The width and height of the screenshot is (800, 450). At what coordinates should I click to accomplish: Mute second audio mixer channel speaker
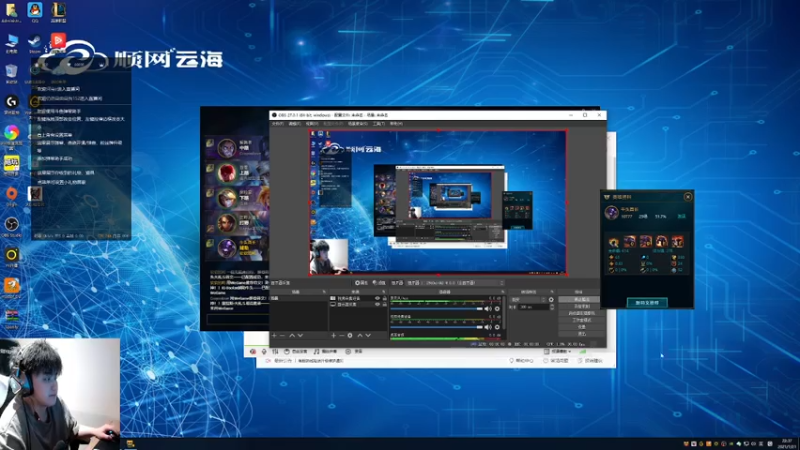(x=488, y=327)
